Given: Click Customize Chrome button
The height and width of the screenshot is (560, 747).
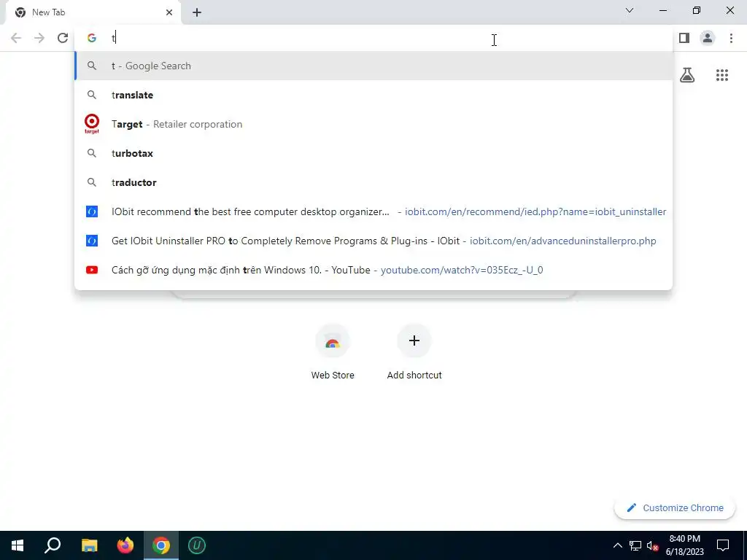Looking at the screenshot, I should 675,508.
